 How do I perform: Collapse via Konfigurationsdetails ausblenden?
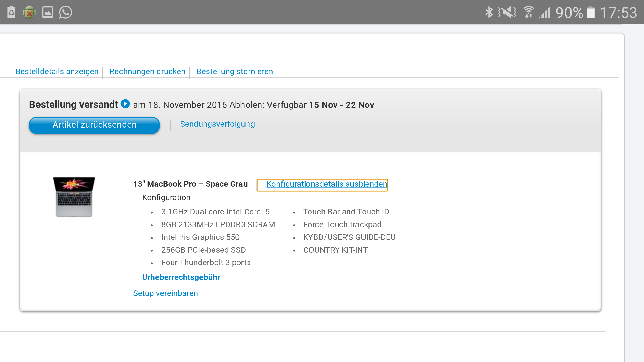pyautogui.click(x=327, y=184)
